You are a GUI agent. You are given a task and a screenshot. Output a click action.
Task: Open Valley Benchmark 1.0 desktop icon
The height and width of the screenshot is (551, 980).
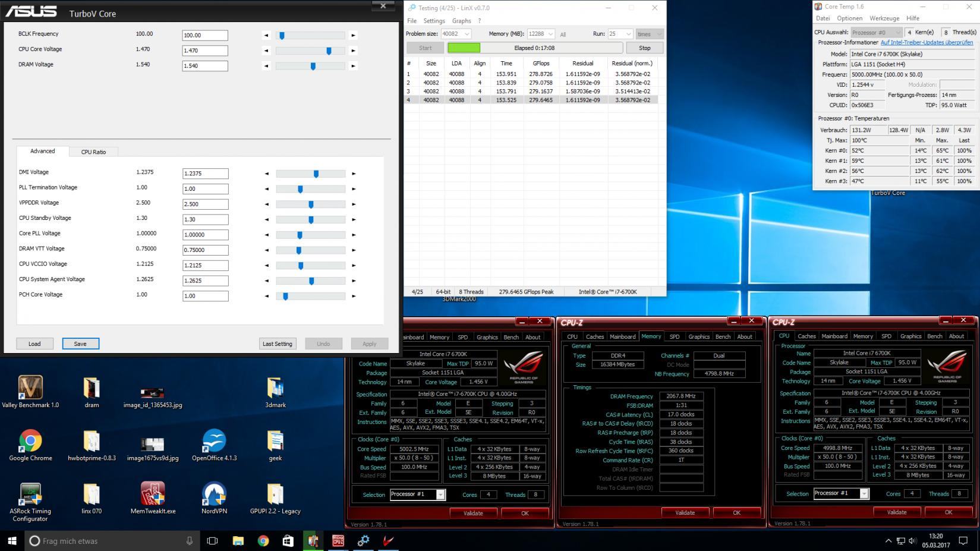pos(30,391)
